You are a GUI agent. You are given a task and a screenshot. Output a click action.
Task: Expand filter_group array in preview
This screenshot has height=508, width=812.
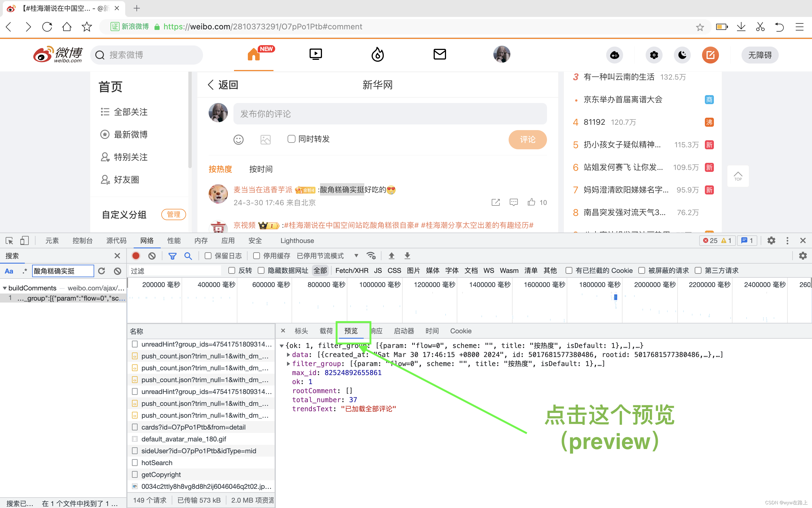(288, 364)
